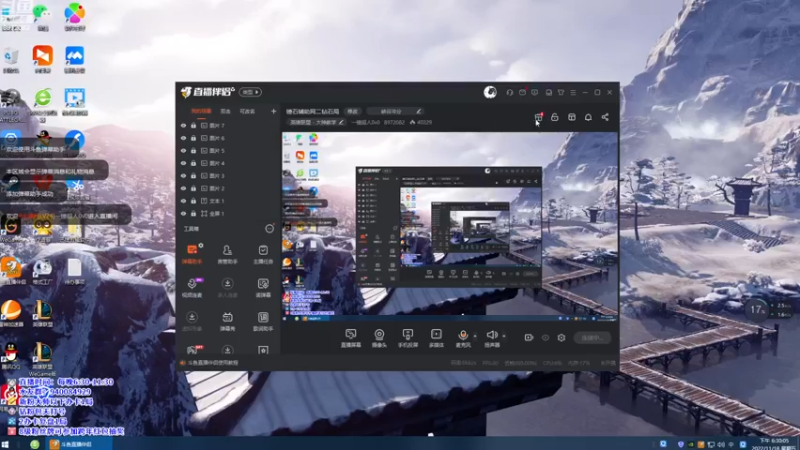The image size is (800, 450).
Task: Click the start streaming button at bottom right
Action: point(592,338)
